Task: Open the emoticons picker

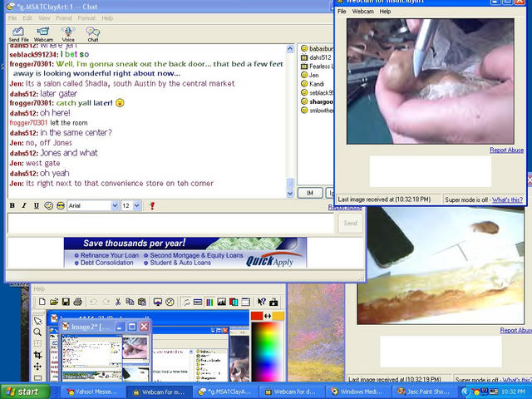Action: point(61,205)
